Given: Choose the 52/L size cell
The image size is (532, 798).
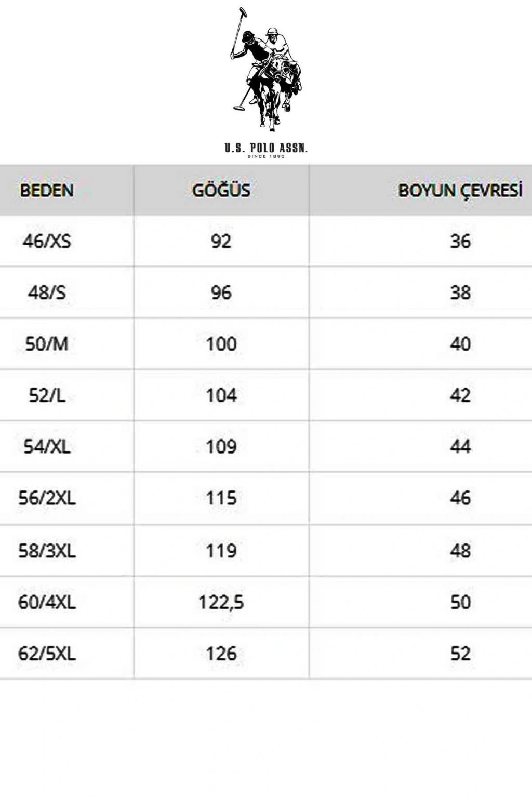Looking at the screenshot, I should (x=47, y=395).
